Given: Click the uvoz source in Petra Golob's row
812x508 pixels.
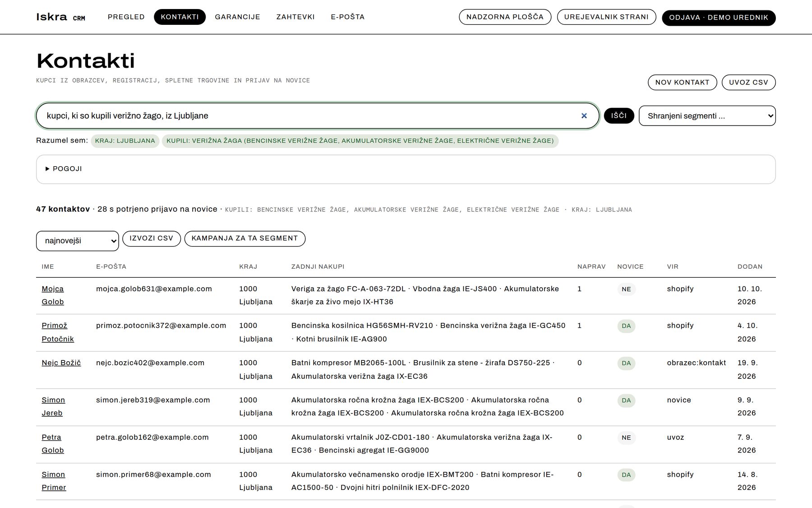Looking at the screenshot, I should pyautogui.click(x=675, y=437).
